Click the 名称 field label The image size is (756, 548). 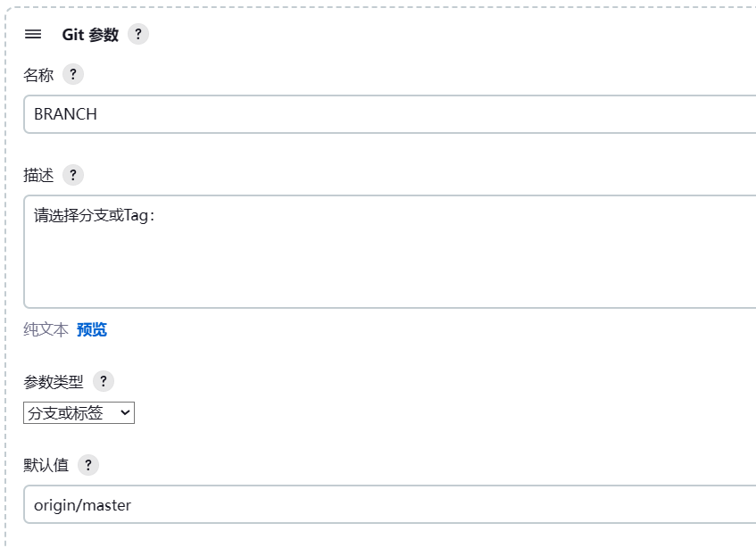pos(38,75)
